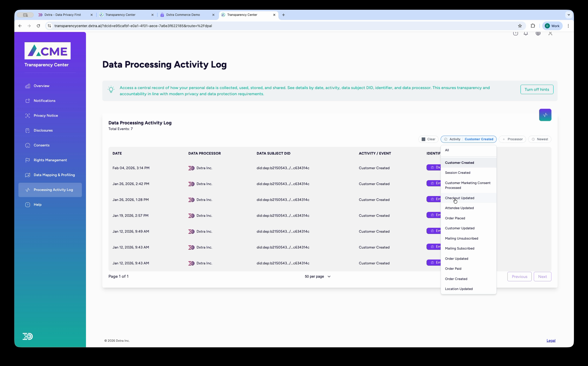Open the Newest sort dropdown
Image resolution: width=588 pixels, height=366 pixels.
[539, 139]
